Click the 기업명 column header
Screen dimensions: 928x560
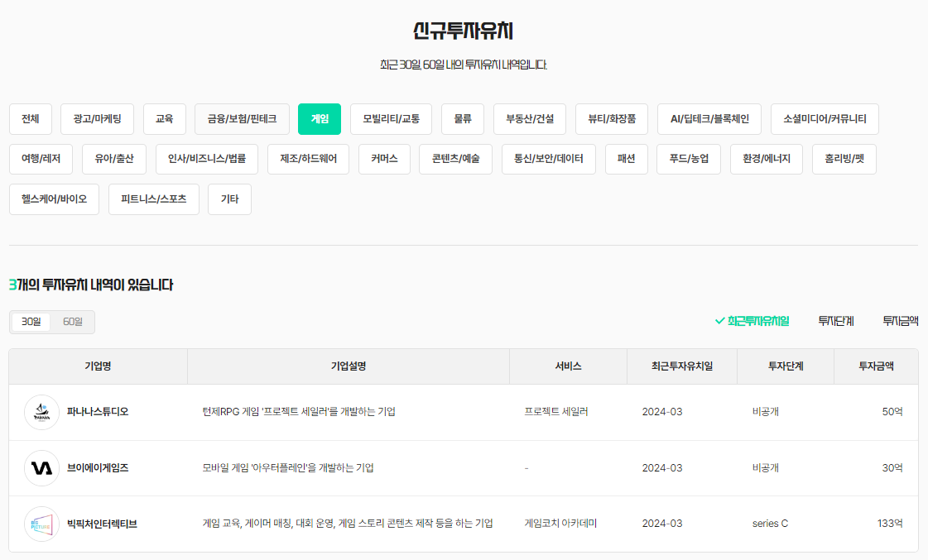pyautogui.click(x=99, y=366)
